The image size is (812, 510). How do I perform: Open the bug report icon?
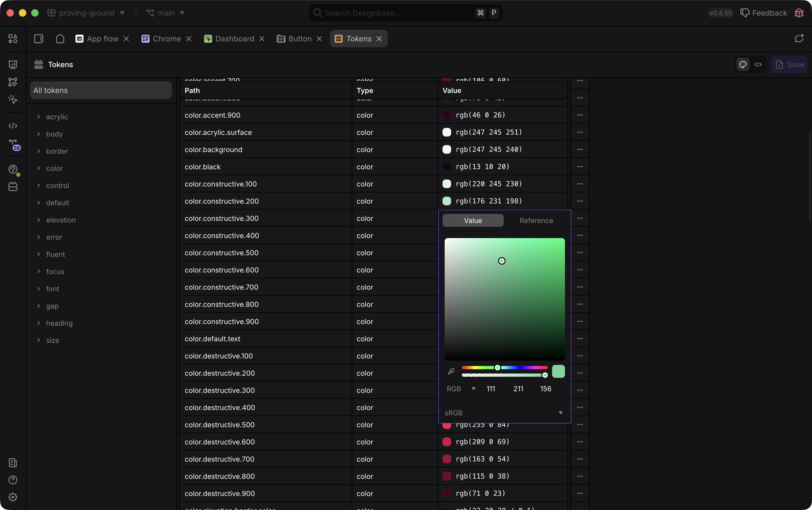click(x=799, y=13)
